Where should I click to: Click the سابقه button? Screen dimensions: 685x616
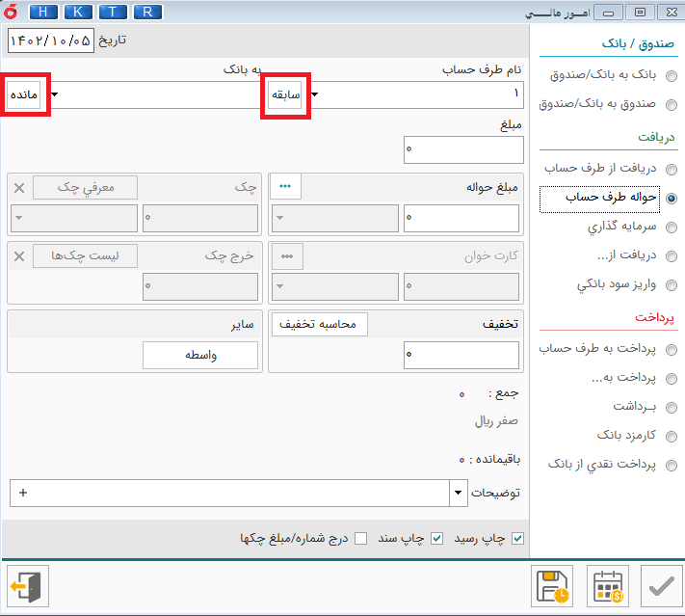click(x=286, y=94)
